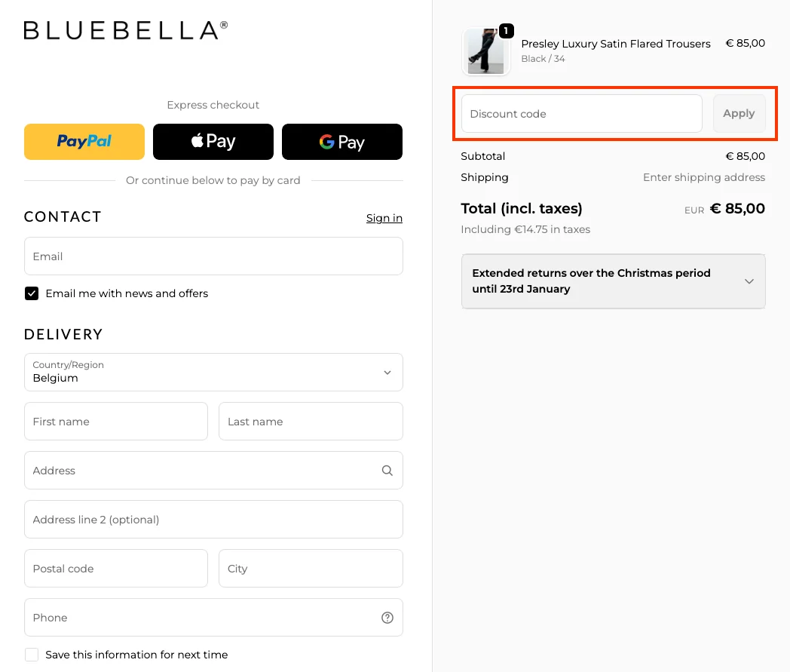Uncheck Email me with news and offers
Screen dimensions: 790x672
point(32,293)
